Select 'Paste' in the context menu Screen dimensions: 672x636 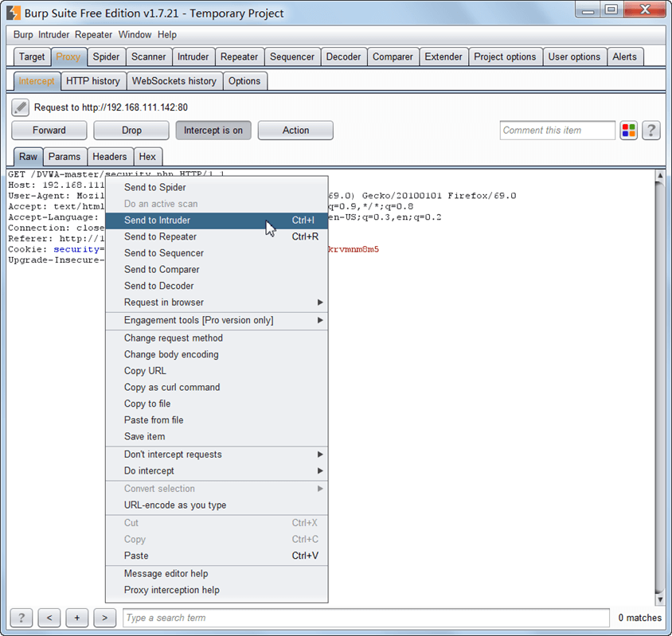tap(217, 556)
